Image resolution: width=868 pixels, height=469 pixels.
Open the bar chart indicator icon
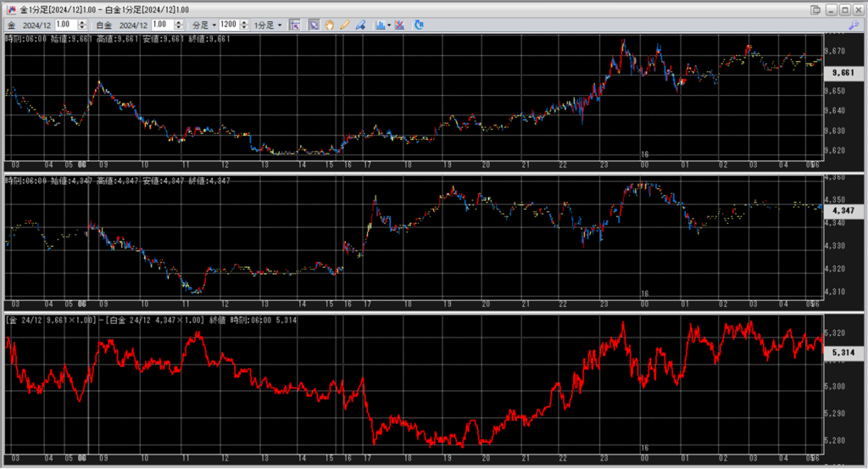(x=381, y=25)
